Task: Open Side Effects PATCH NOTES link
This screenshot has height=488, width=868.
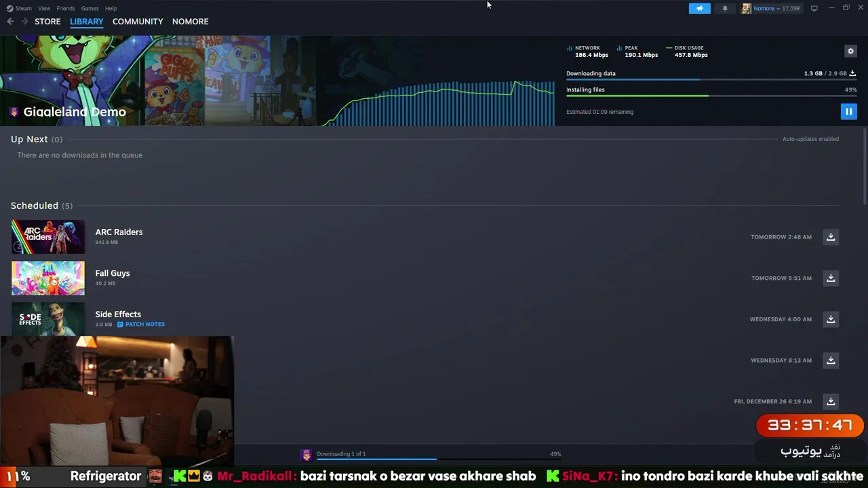Action: click(x=145, y=324)
